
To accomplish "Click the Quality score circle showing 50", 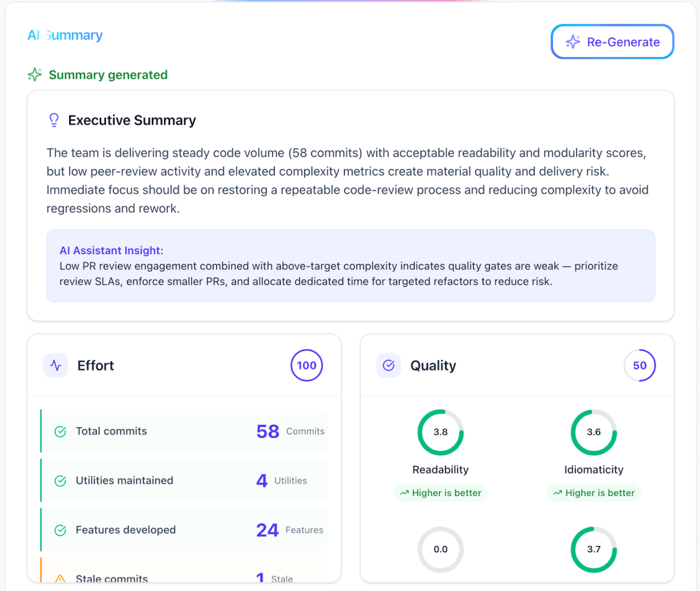I will click(640, 366).
